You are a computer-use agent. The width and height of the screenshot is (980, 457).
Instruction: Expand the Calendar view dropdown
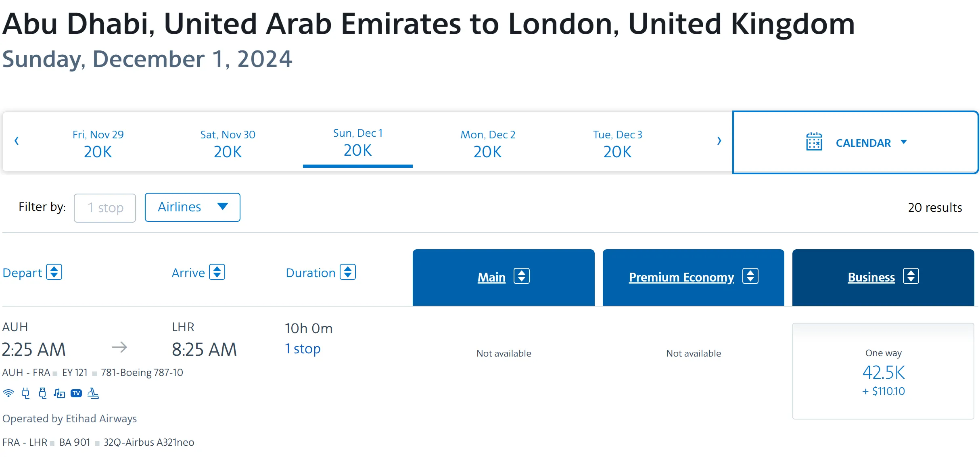coord(855,143)
